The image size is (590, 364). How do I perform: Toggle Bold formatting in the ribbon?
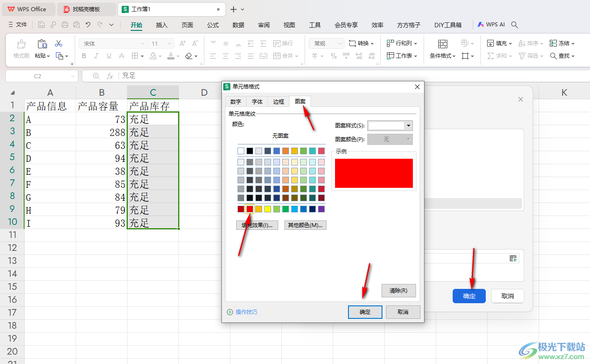[84, 56]
